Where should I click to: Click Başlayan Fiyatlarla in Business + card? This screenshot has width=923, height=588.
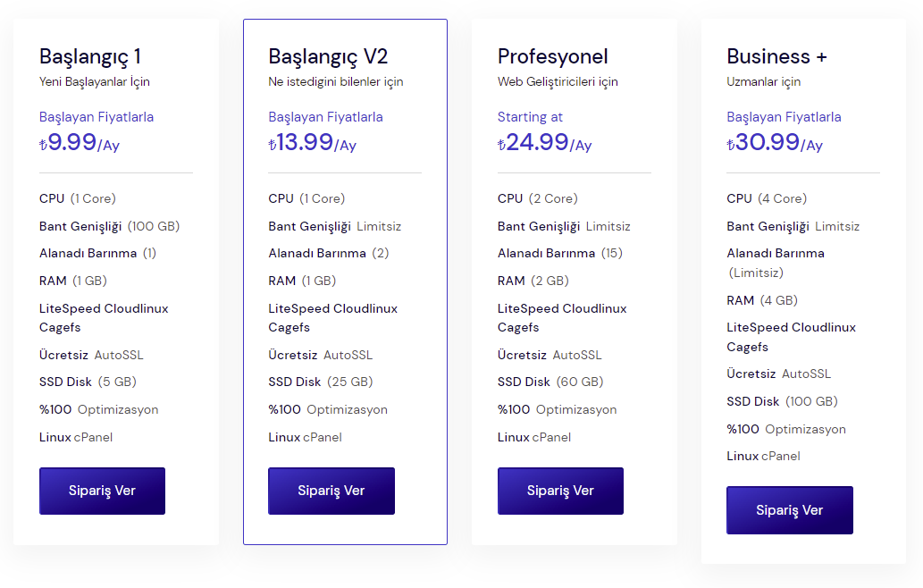click(784, 117)
